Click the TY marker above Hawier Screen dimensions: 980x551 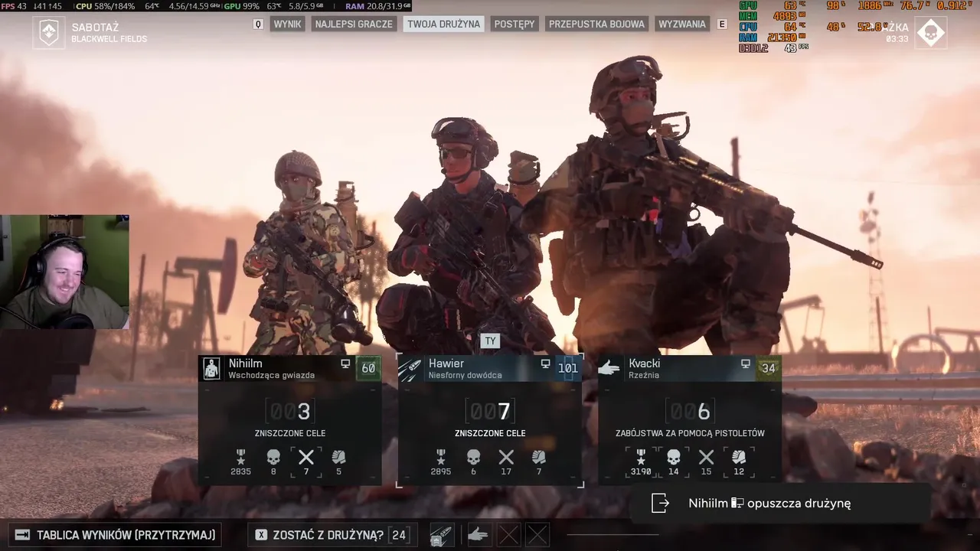[490, 341]
